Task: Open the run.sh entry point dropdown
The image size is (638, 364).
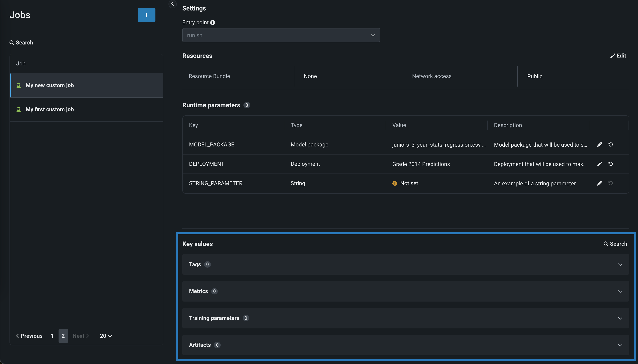Action: (281, 35)
